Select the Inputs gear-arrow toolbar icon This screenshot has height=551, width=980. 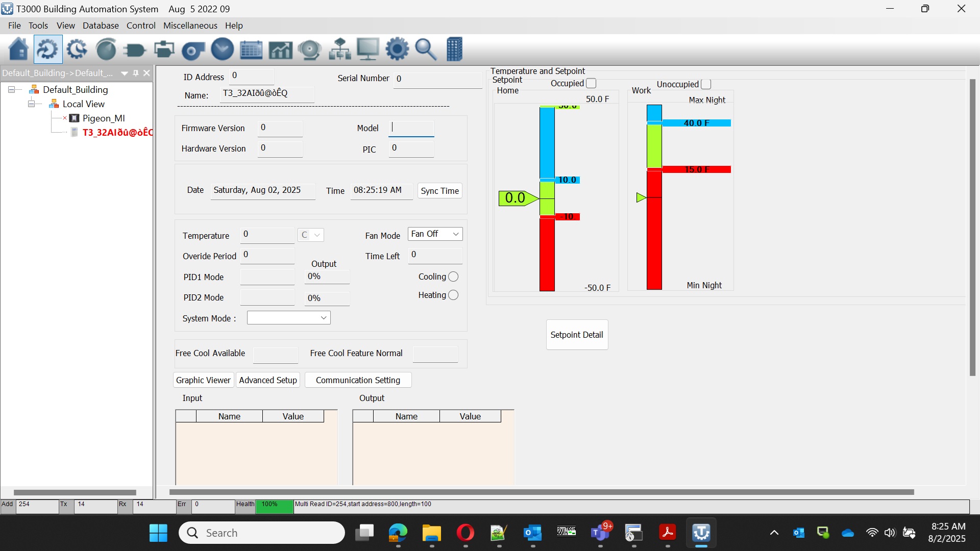coord(48,49)
